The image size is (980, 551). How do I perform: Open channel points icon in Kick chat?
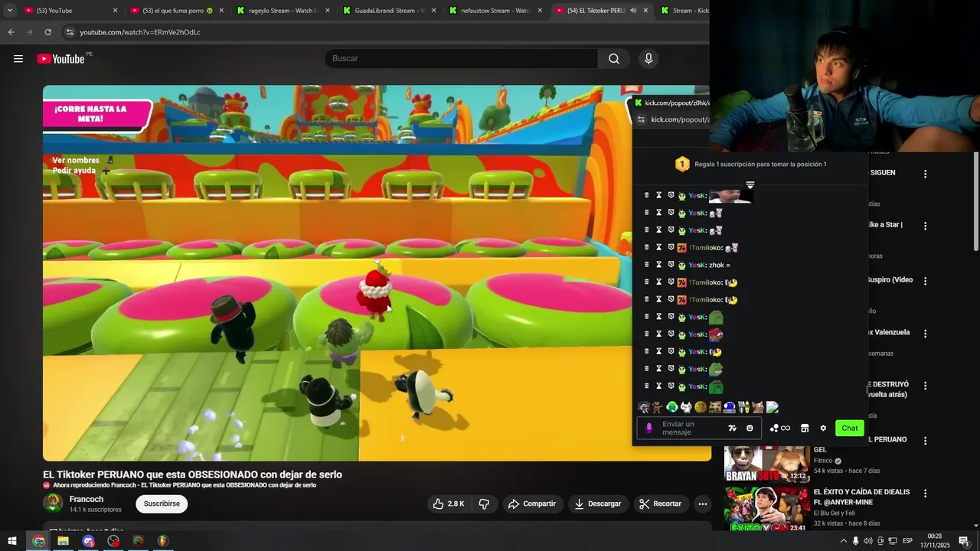tap(779, 429)
